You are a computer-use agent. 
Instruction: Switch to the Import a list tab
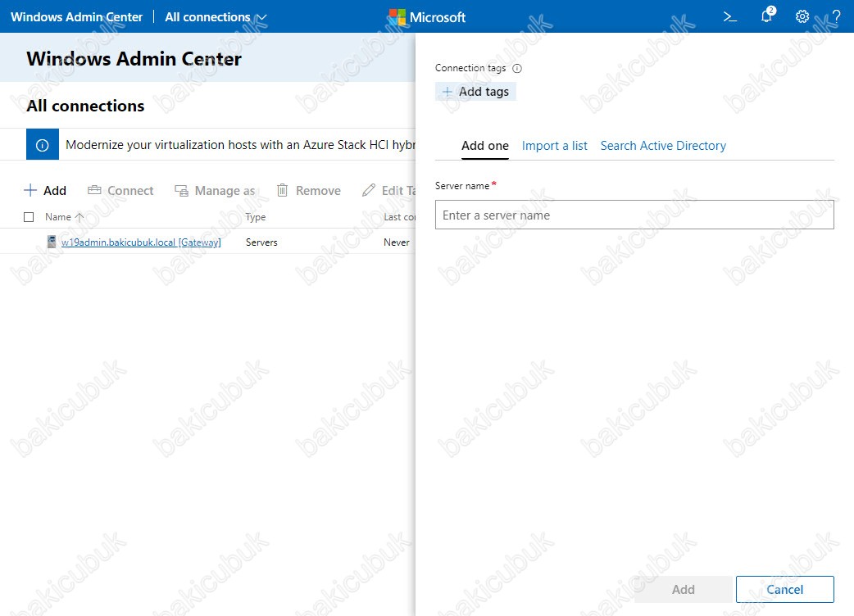pyautogui.click(x=555, y=146)
